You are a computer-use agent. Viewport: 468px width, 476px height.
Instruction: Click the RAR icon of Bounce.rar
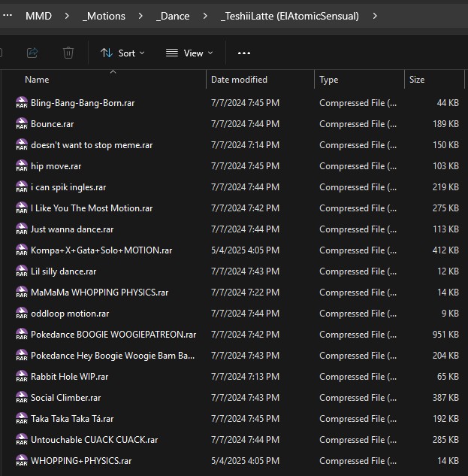[x=22, y=123]
